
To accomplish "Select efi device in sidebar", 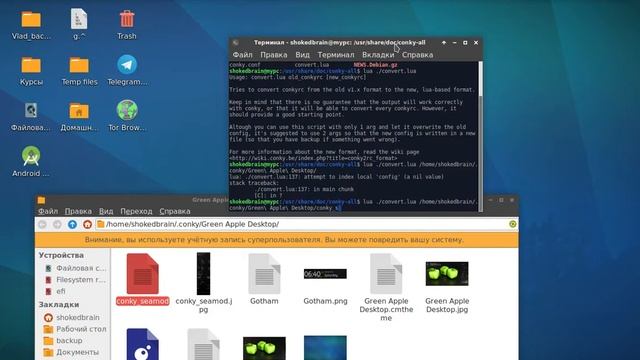I will pyautogui.click(x=56, y=291).
